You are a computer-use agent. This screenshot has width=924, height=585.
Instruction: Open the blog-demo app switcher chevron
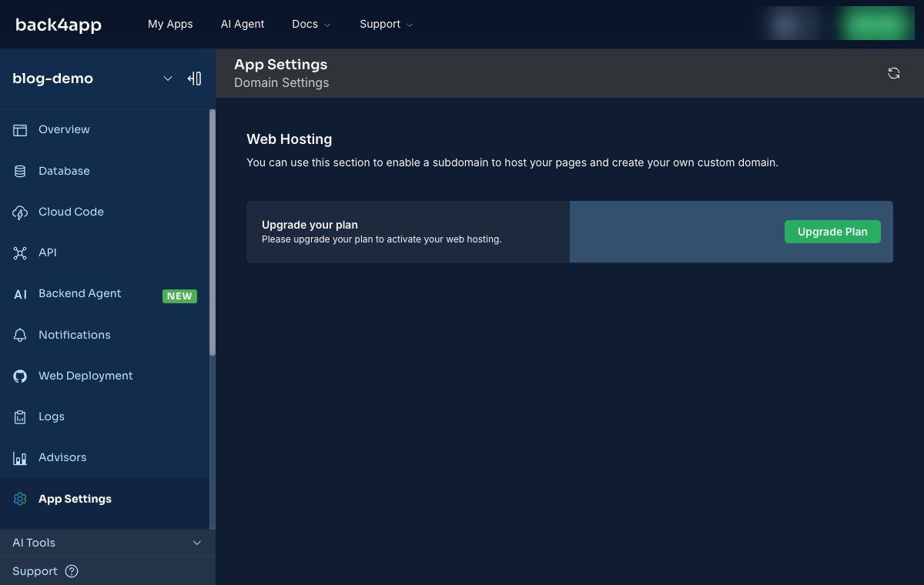pyautogui.click(x=168, y=79)
